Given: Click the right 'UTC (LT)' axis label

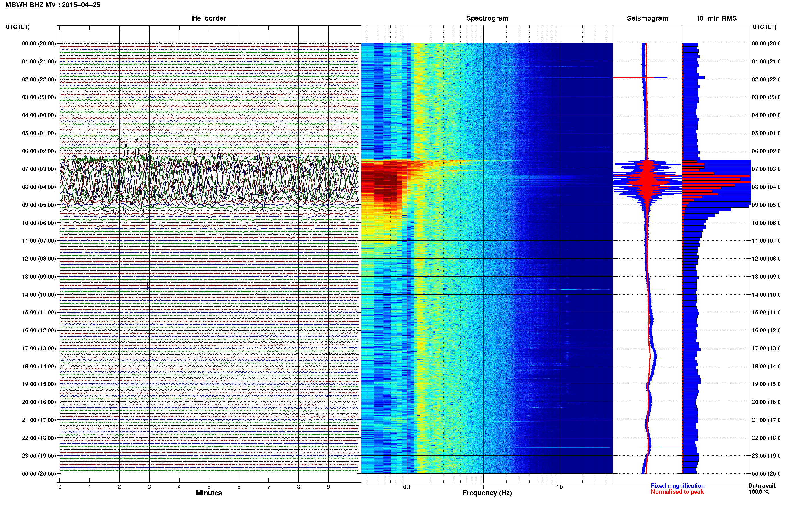Looking at the screenshot, I should point(764,27).
